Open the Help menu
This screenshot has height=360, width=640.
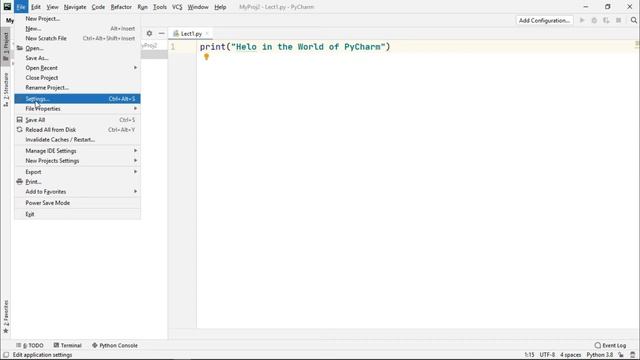click(220, 7)
